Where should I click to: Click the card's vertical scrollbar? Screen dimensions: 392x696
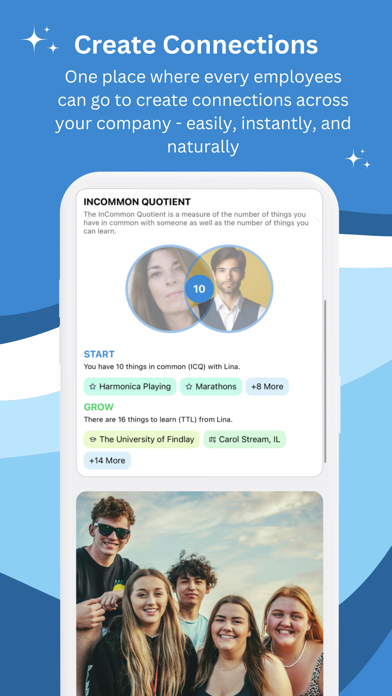[325, 382]
